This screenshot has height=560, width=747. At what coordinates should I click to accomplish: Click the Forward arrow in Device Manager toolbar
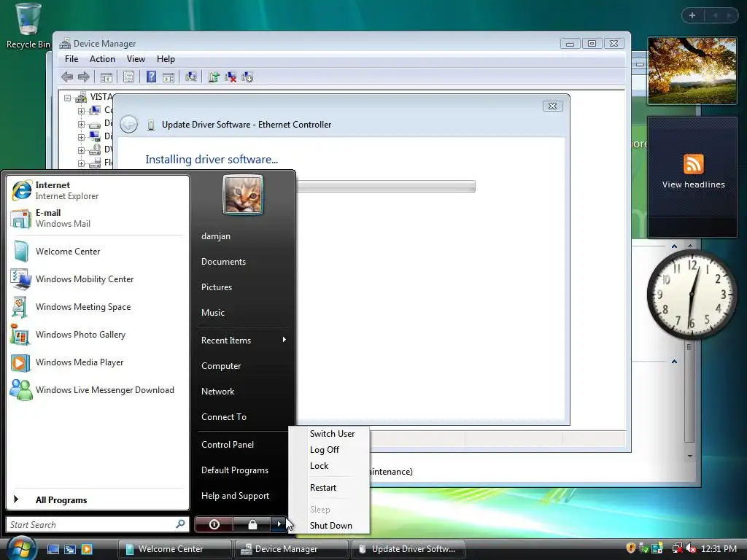(84, 77)
